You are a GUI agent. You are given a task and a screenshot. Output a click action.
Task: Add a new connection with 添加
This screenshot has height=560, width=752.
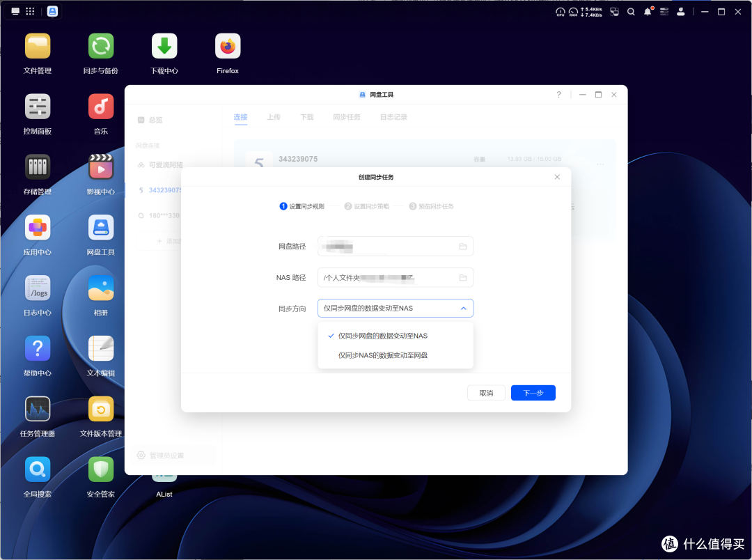point(159,241)
